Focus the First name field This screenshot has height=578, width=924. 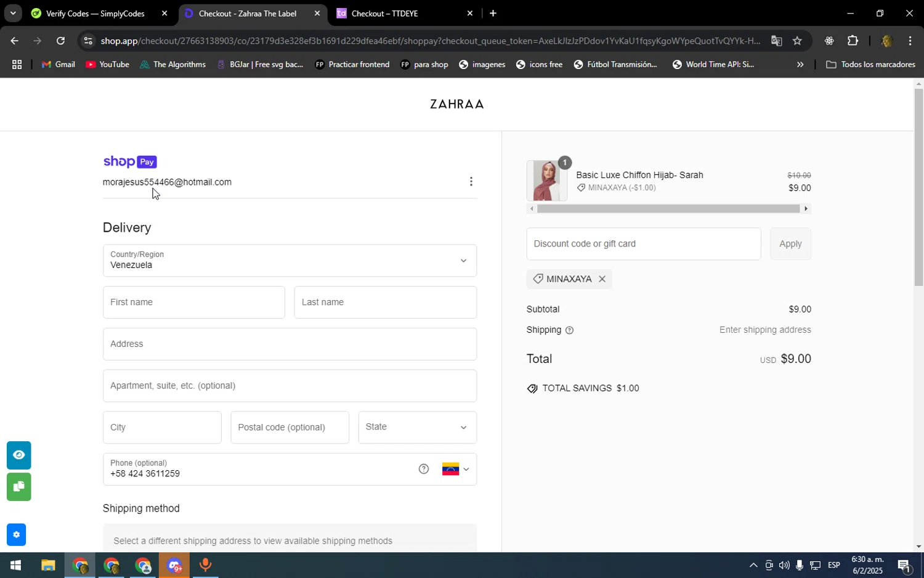point(194,303)
